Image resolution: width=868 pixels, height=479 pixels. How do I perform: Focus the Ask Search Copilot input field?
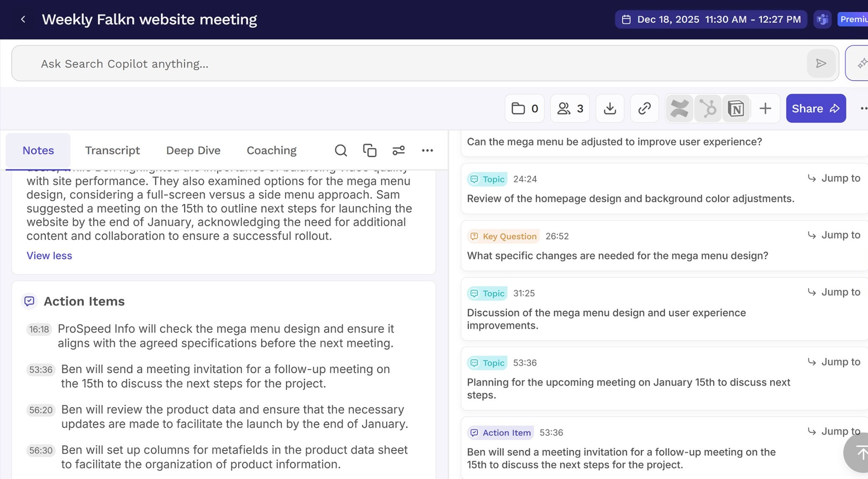click(x=425, y=64)
